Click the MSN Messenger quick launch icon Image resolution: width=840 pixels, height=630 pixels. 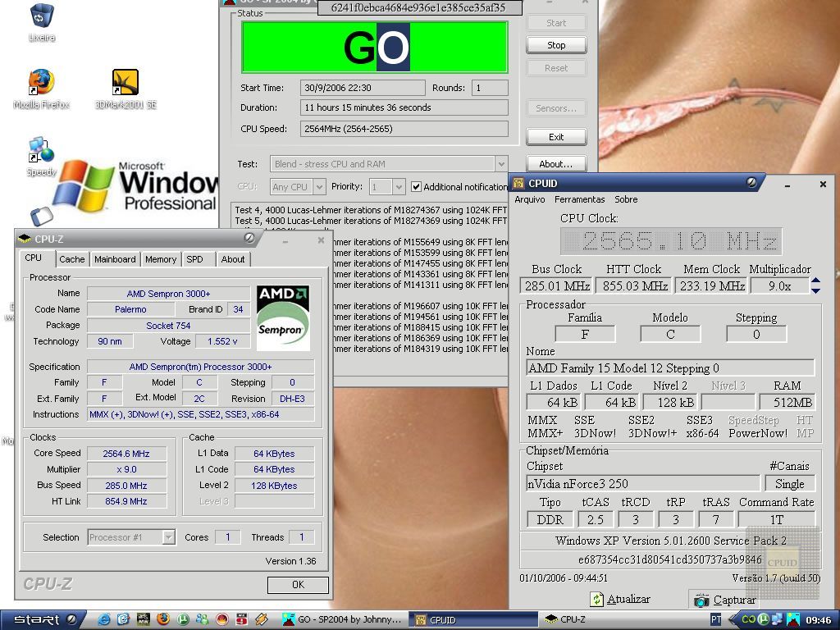[x=203, y=619]
